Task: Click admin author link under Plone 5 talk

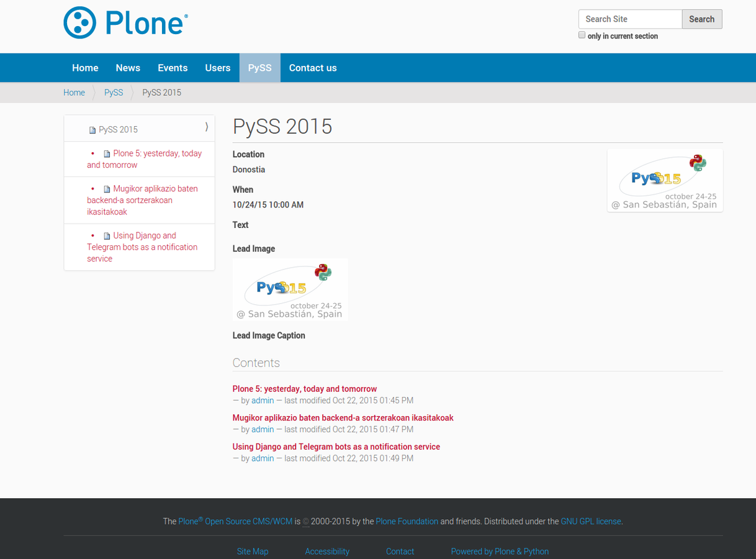Action: tap(263, 401)
